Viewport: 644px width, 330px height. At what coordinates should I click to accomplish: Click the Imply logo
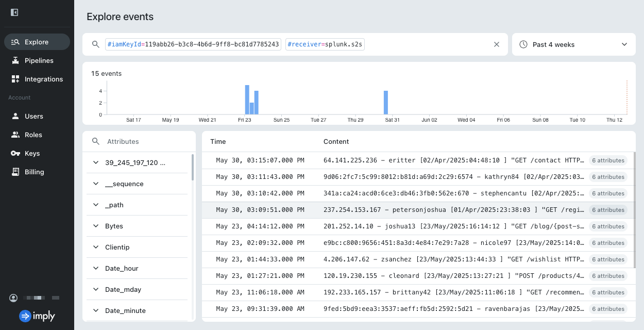tap(37, 316)
